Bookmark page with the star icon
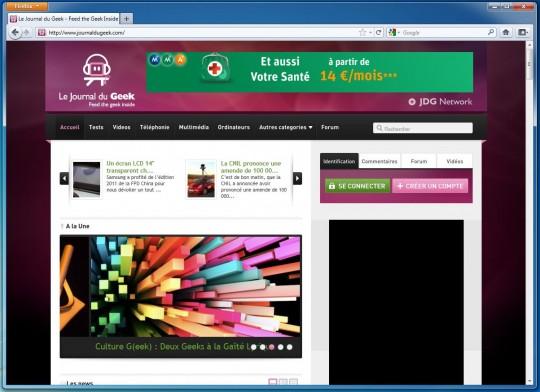Viewport: 540px width, 392px height. 362,32
